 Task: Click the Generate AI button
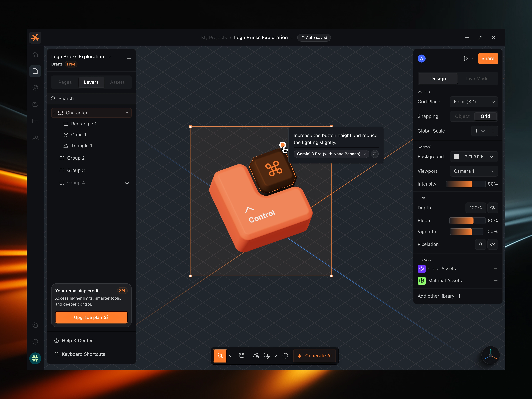(x=315, y=356)
